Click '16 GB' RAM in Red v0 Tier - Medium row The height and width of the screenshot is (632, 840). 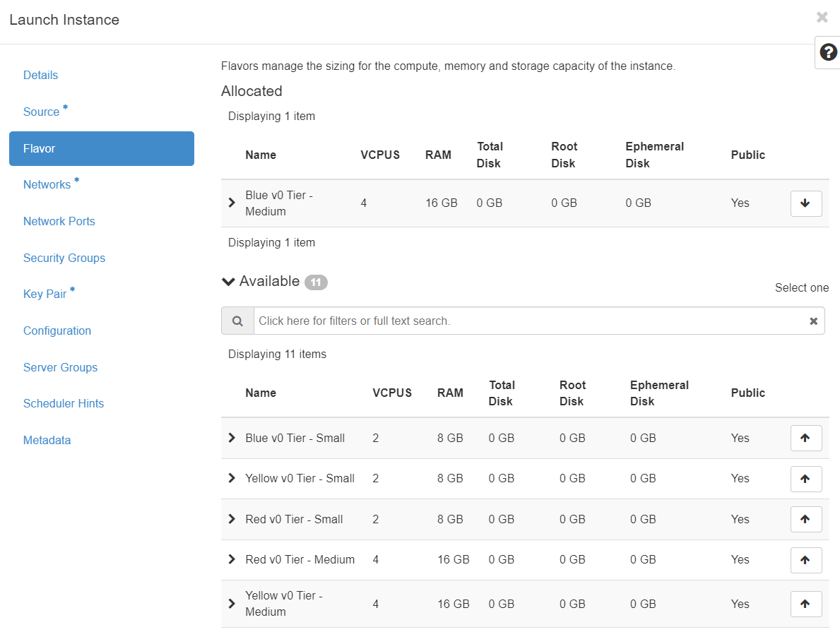point(454,559)
